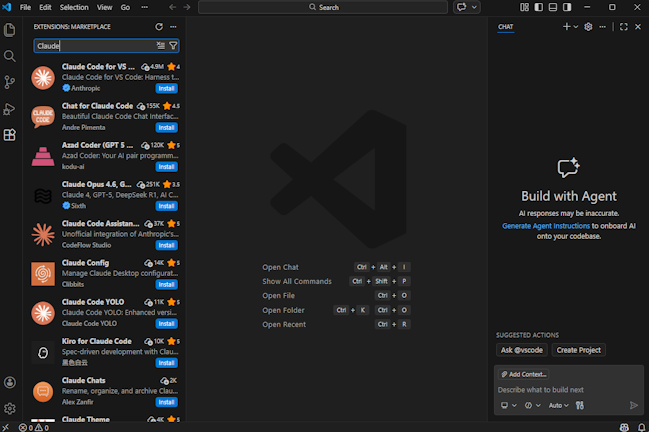The width and height of the screenshot is (649, 432).
Task: Click Create Project suggested action
Action: click(x=578, y=350)
